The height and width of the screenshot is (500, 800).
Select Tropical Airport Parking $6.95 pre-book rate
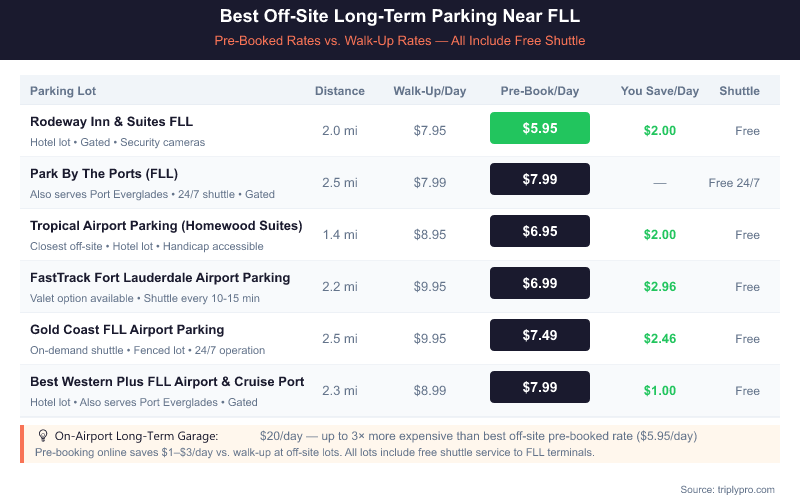tap(540, 231)
